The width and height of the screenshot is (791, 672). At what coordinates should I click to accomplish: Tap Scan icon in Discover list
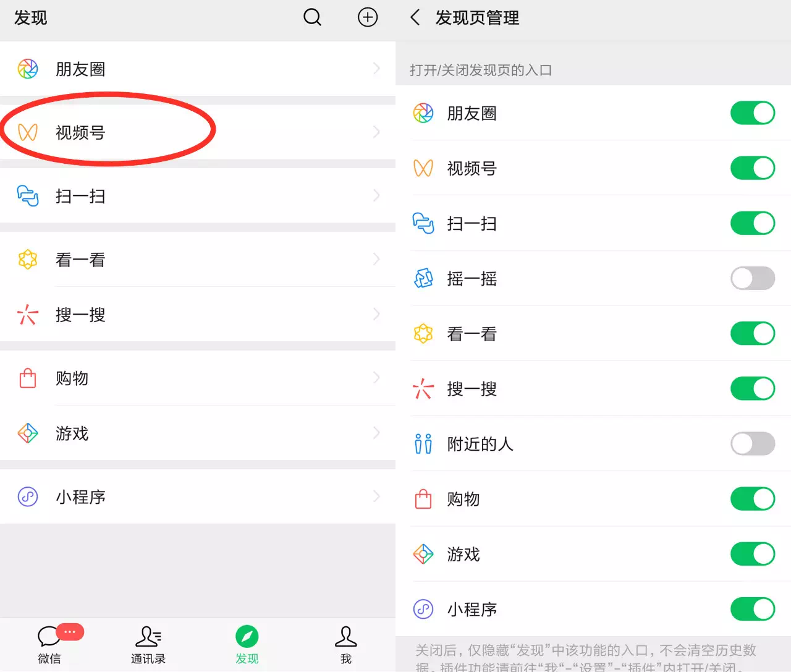click(x=28, y=196)
